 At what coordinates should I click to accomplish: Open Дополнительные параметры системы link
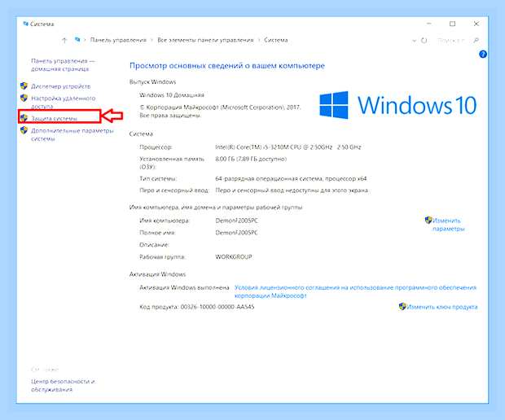click(72, 134)
